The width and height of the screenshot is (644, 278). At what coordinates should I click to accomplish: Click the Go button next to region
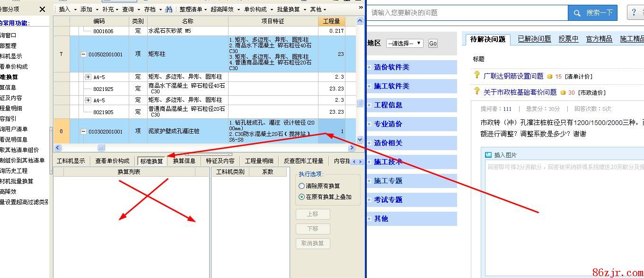point(432,44)
